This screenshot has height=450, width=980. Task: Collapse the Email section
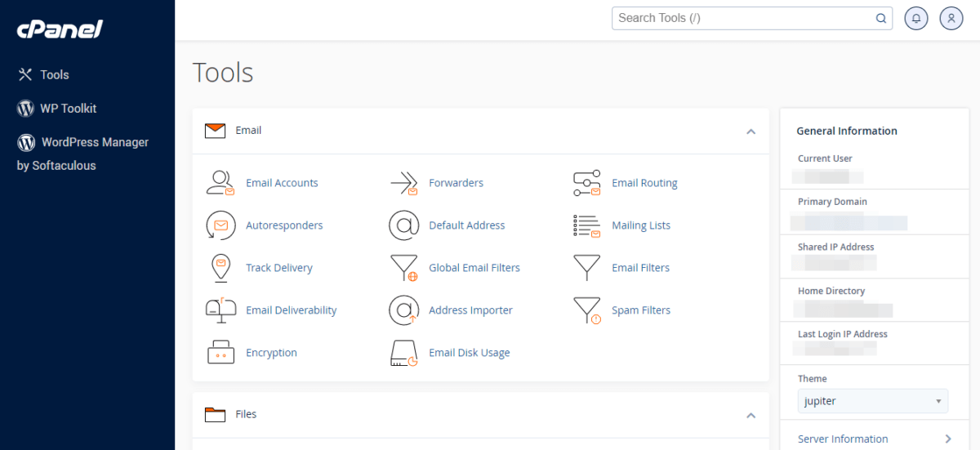751,131
